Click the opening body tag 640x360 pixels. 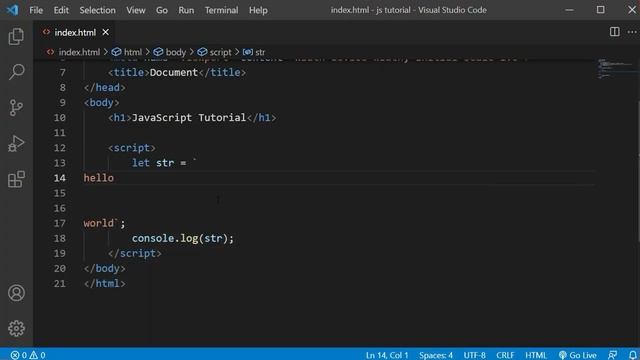point(101,102)
